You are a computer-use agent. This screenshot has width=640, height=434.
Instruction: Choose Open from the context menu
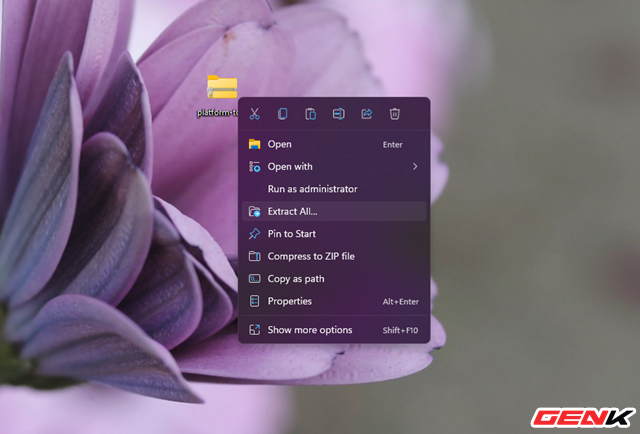pos(334,144)
